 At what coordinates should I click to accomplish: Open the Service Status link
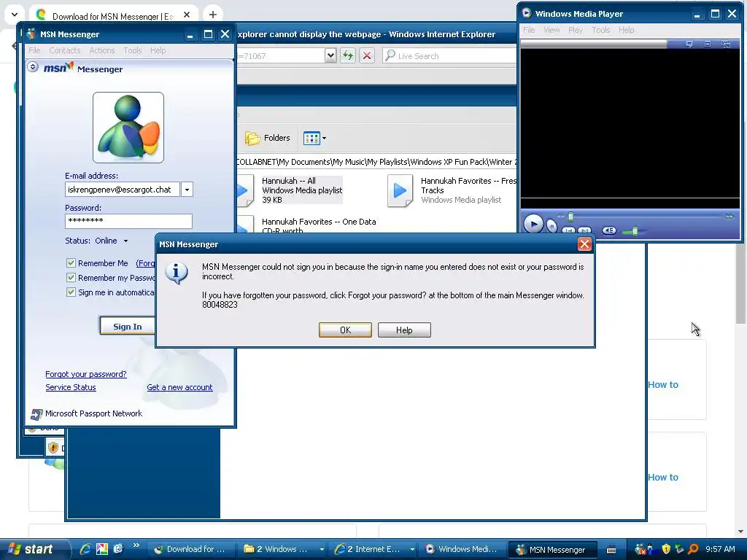coord(71,387)
